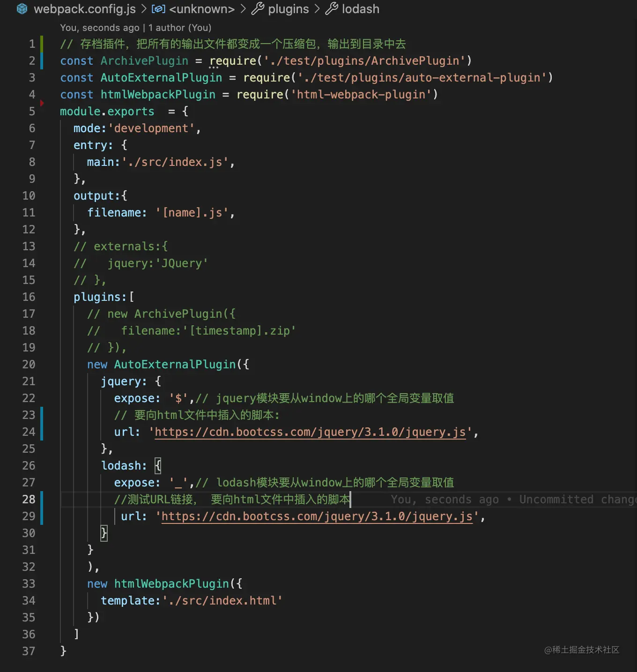
Task: Click line number 37 in the gutter
Action: click(x=29, y=651)
